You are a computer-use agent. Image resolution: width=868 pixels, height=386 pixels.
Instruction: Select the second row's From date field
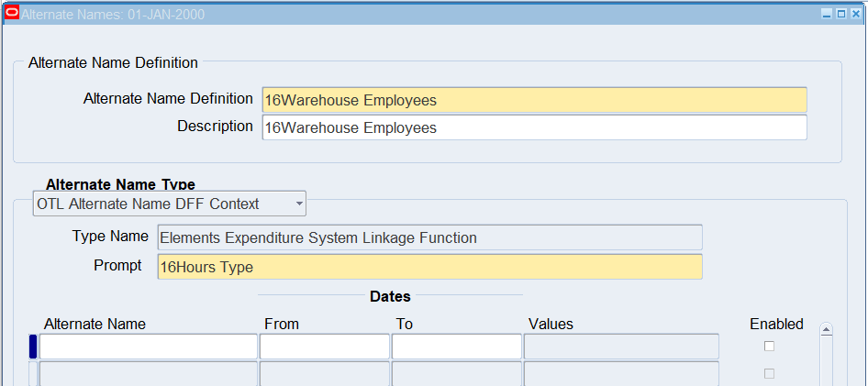[325, 374]
